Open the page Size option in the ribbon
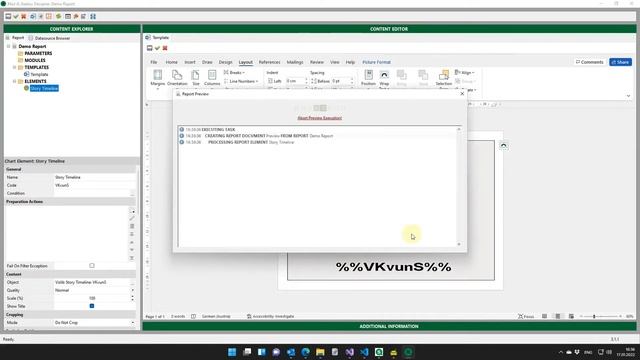The image size is (640, 360). (x=196, y=78)
